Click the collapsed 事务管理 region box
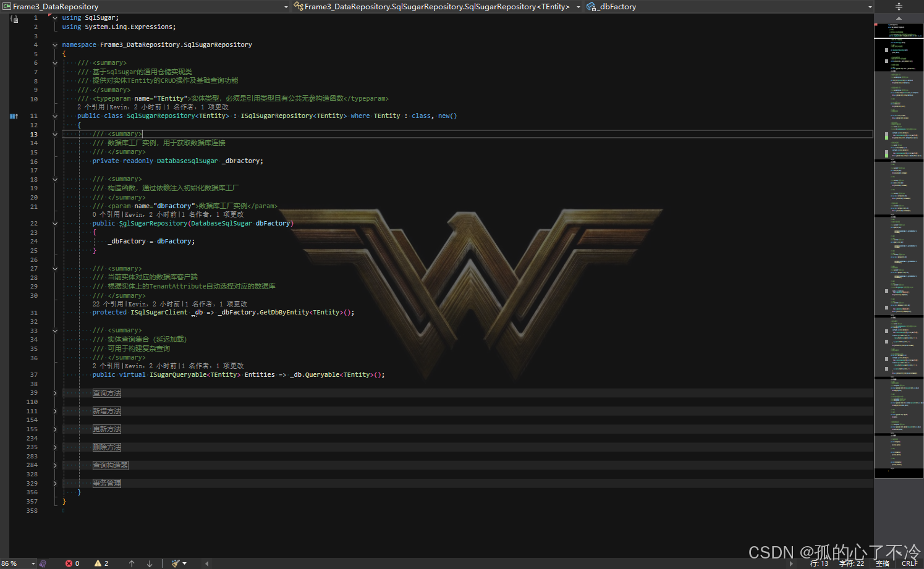 tap(107, 484)
